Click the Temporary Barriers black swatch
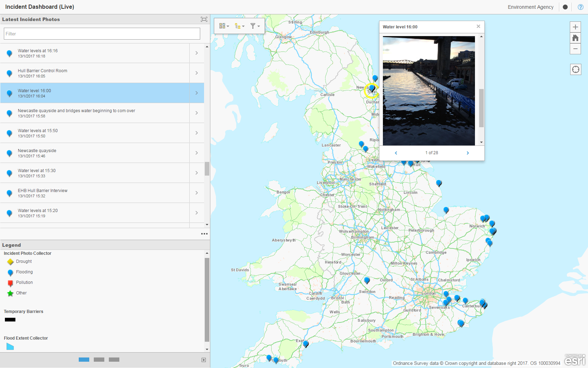The height and width of the screenshot is (368, 588). tap(10, 320)
